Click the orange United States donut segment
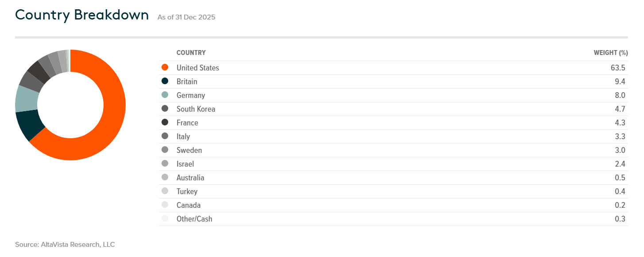The image size is (644, 257). tap(111, 120)
